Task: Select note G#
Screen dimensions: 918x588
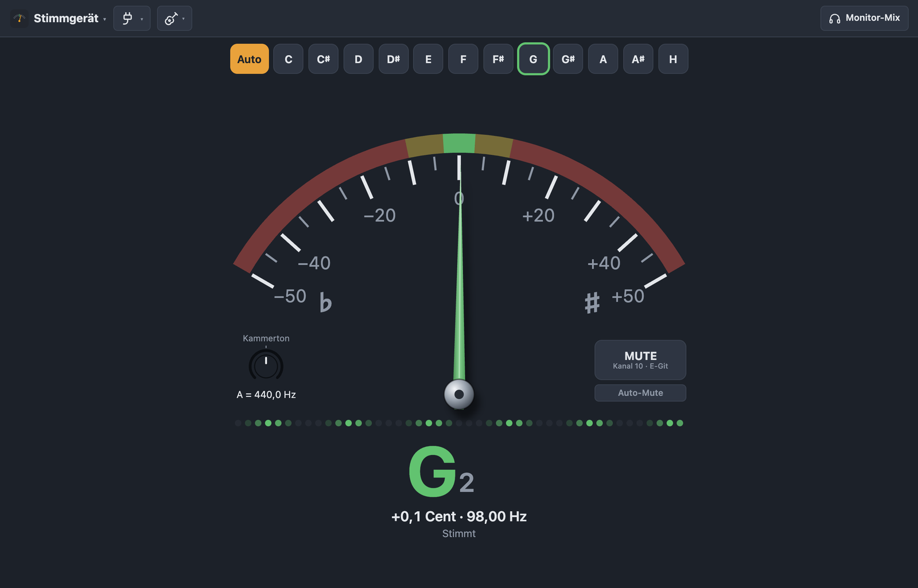Action: click(568, 59)
